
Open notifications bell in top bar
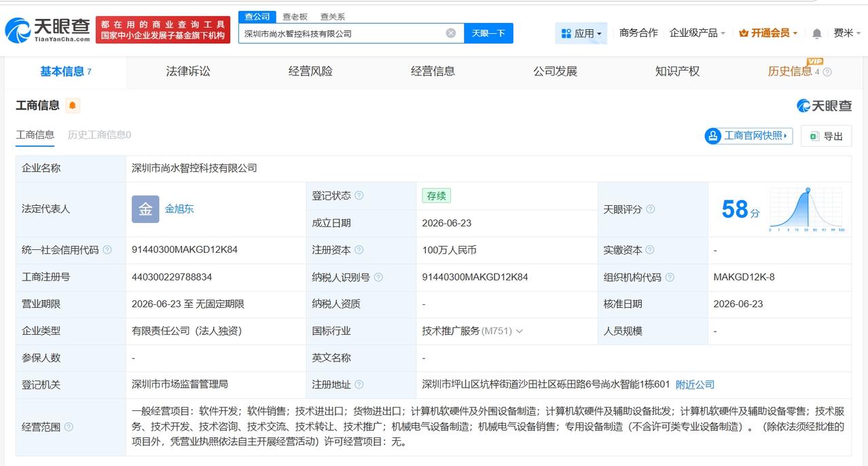[x=816, y=33]
